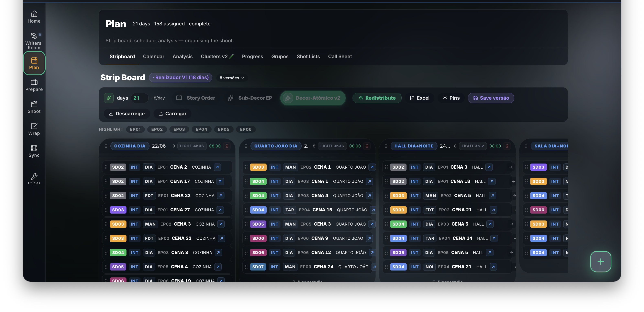Open EP01 CENA 2 scene link arrow
This screenshot has height=312, width=644.
[217, 167]
